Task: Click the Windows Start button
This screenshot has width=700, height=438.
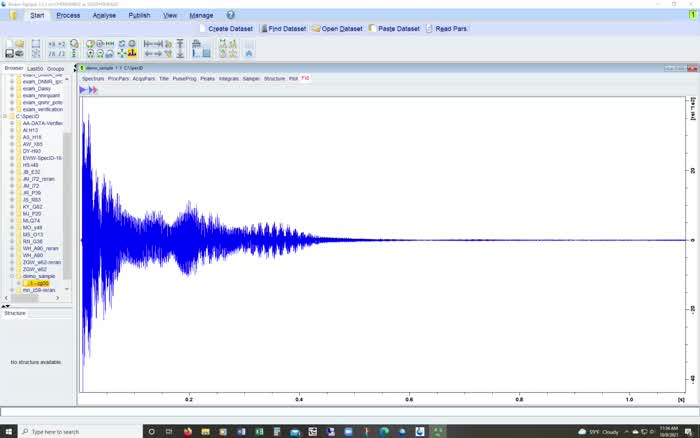Action: point(8,432)
